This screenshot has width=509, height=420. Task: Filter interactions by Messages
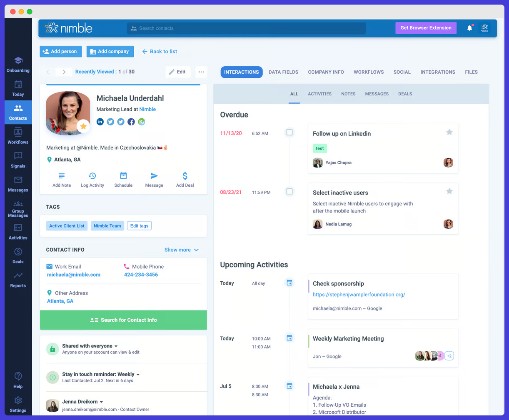pyautogui.click(x=377, y=94)
